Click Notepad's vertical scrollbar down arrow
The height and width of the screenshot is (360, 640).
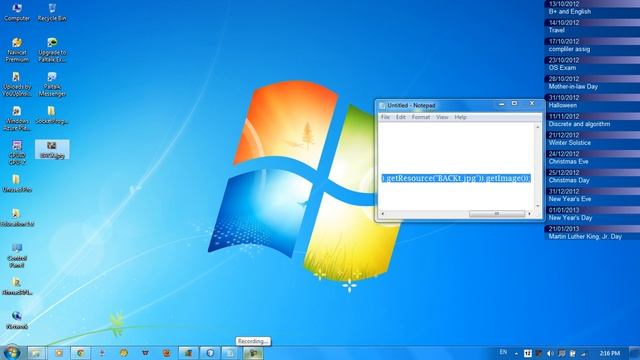pyautogui.click(x=538, y=206)
